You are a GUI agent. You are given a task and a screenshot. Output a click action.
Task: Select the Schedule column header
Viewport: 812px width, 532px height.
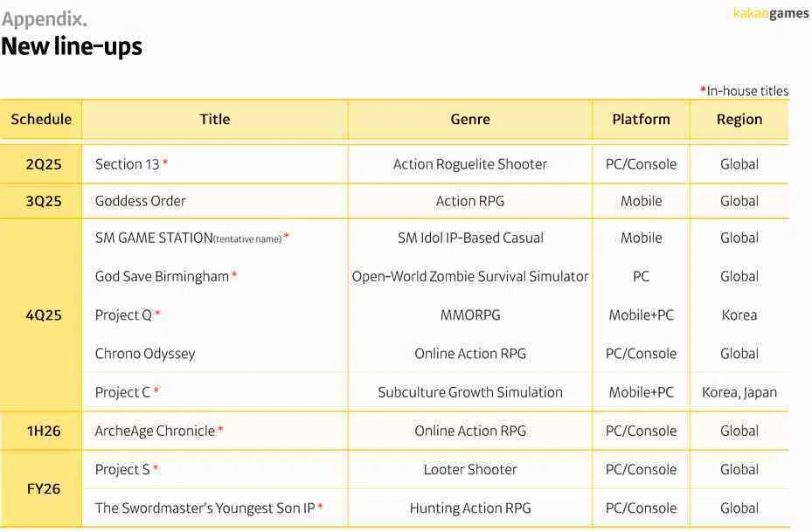tap(41, 119)
